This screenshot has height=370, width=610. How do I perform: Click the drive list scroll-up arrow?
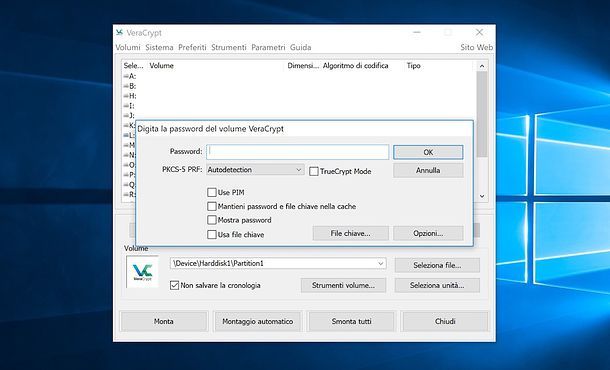(x=482, y=66)
